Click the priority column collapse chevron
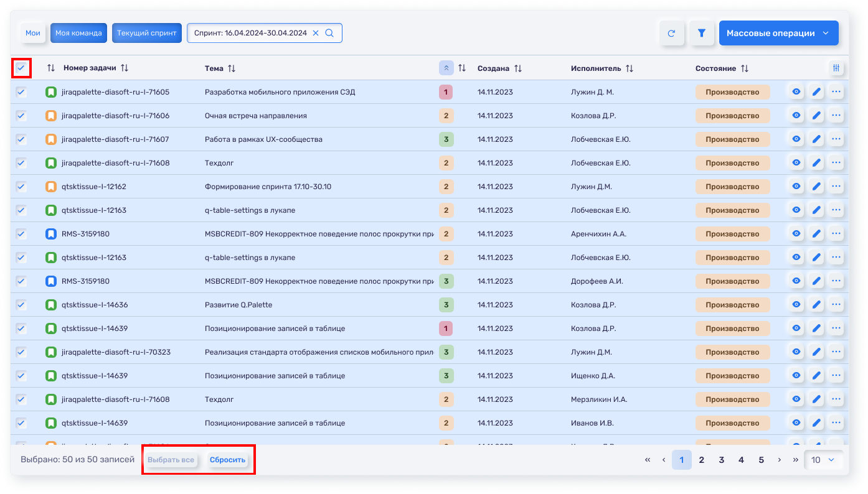The width and height of the screenshot is (868, 494). tap(446, 68)
